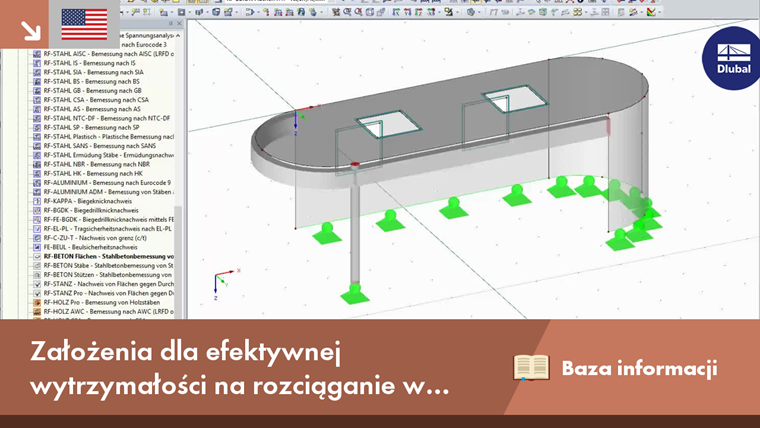
Task: Select RF-STANZ Nachweis von Flächen row
Action: click(x=109, y=284)
